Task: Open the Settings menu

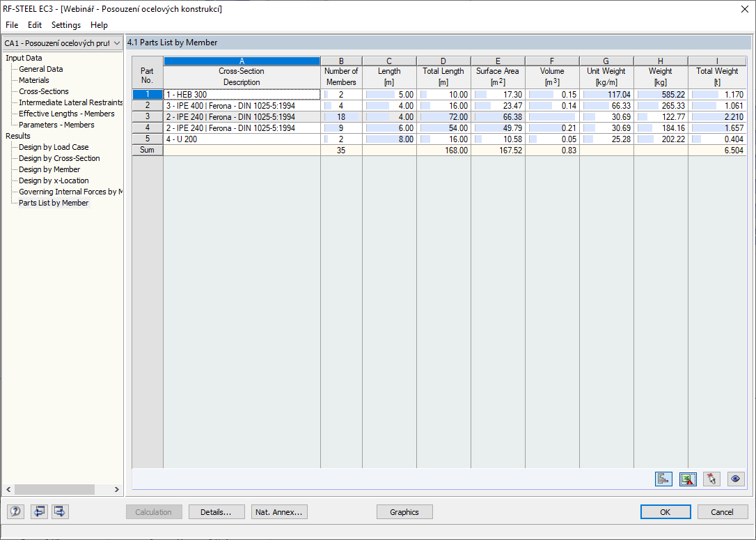Action: 65,24
